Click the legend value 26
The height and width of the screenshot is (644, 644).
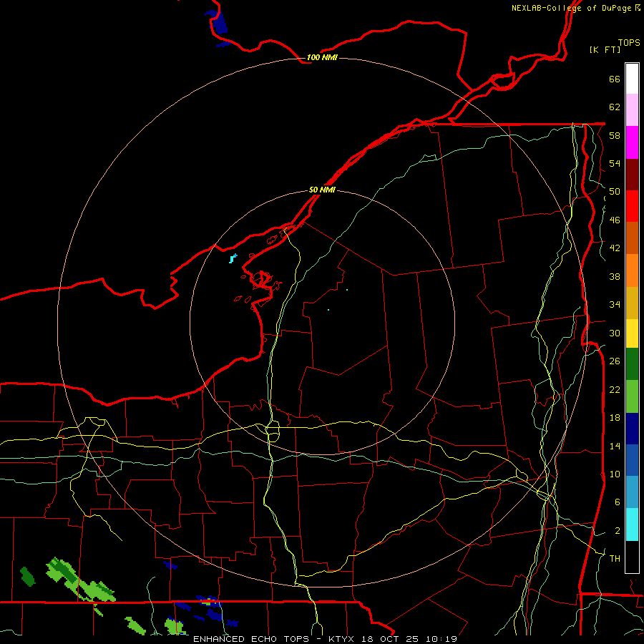[615, 361]
